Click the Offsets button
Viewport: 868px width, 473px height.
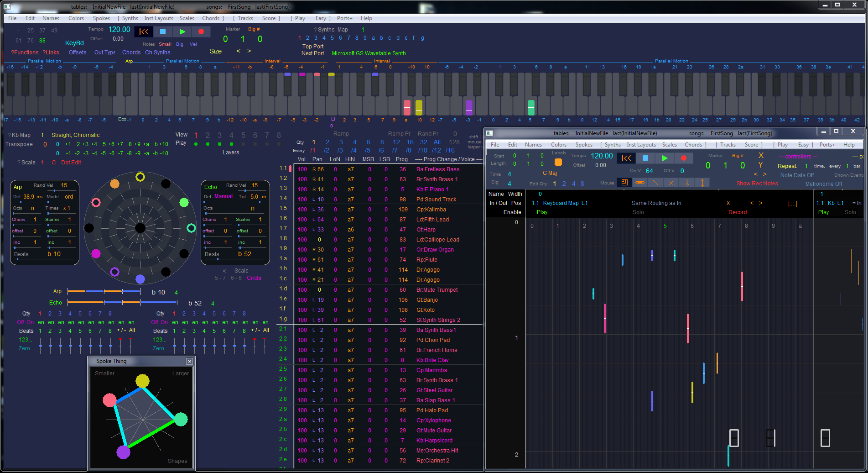coord(78,53)
